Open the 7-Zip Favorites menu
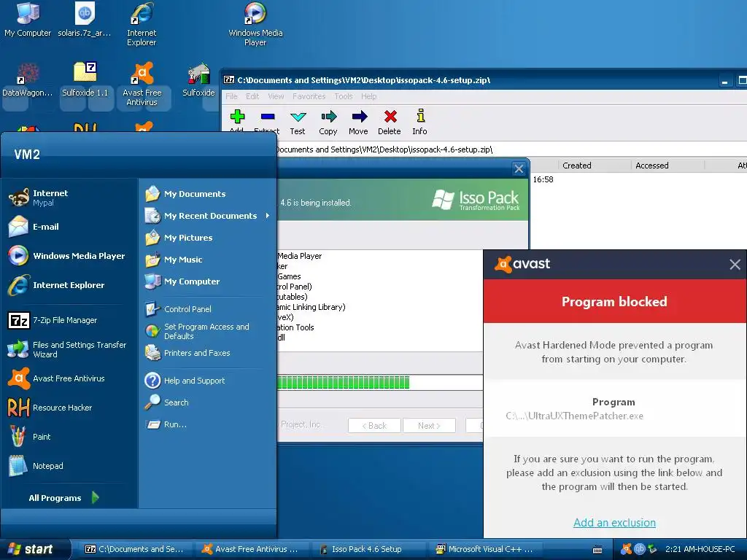The height and width of the screenshot is (560, 747). coord(309,96)
